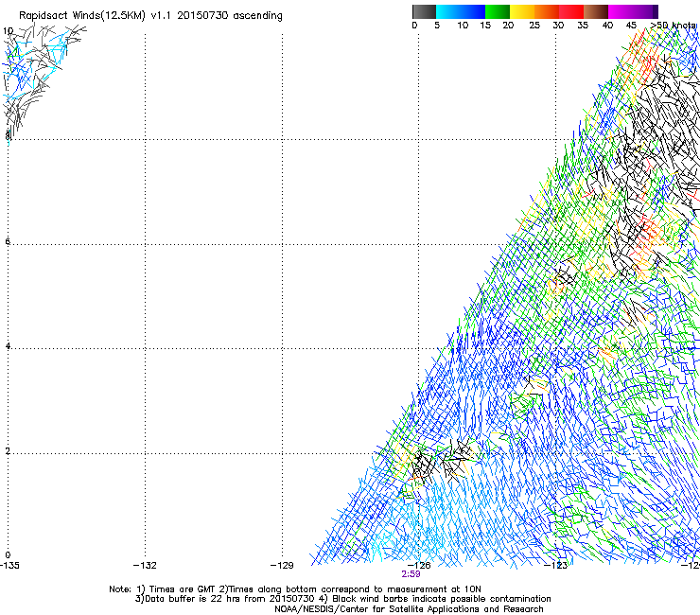Click the legend scale label 45
Viewport: 700px width, 615px height.
631,25
